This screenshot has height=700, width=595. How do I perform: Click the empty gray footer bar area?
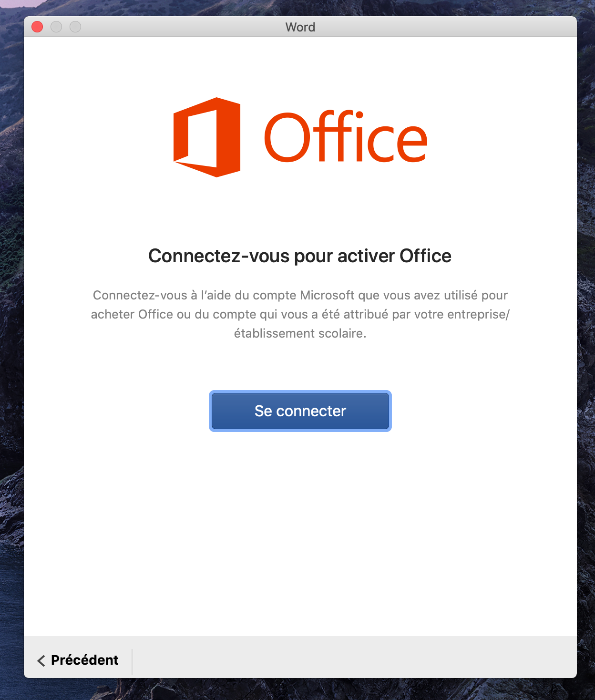[353, 657]
